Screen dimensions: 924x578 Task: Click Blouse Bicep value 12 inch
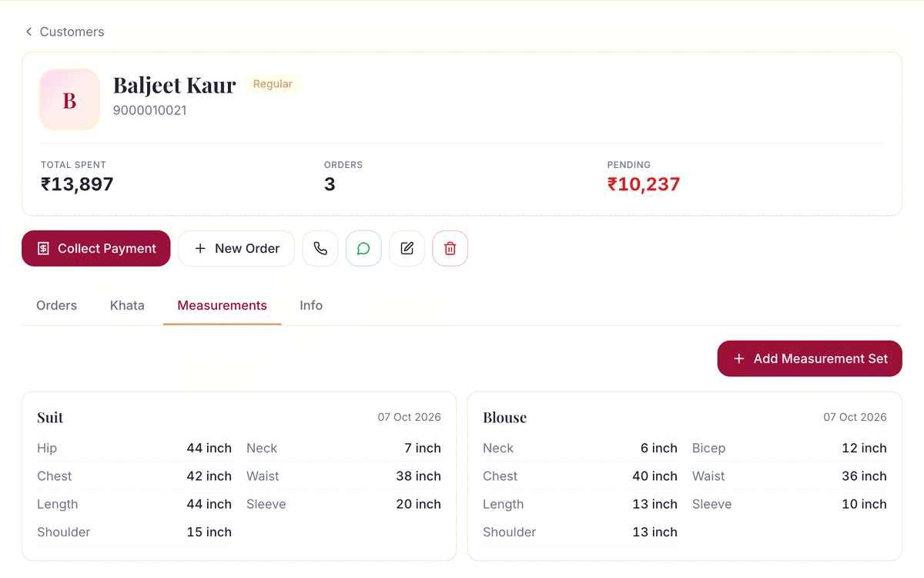coord(865,448)
